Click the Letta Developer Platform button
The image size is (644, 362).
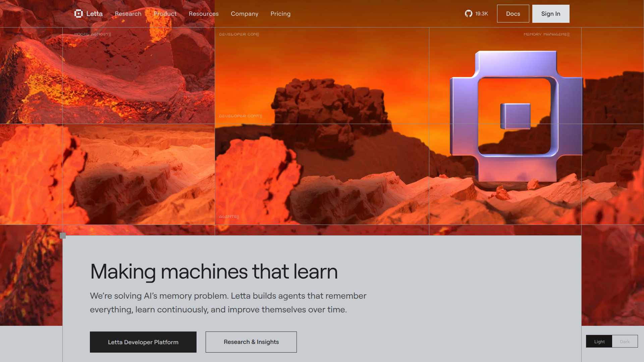pyautogui.click(x=143, y=342)
